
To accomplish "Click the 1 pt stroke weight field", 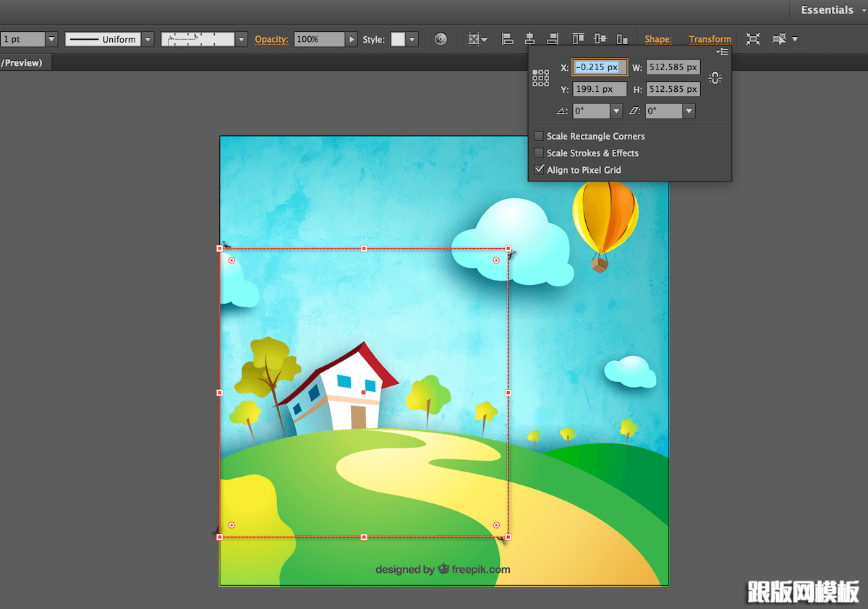I will coord(22,39).
